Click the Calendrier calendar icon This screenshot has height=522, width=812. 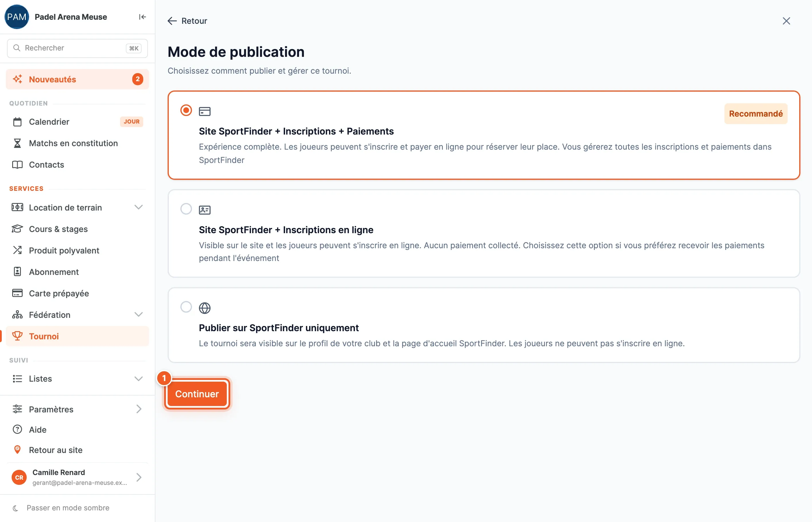click(x=17, y=122)
